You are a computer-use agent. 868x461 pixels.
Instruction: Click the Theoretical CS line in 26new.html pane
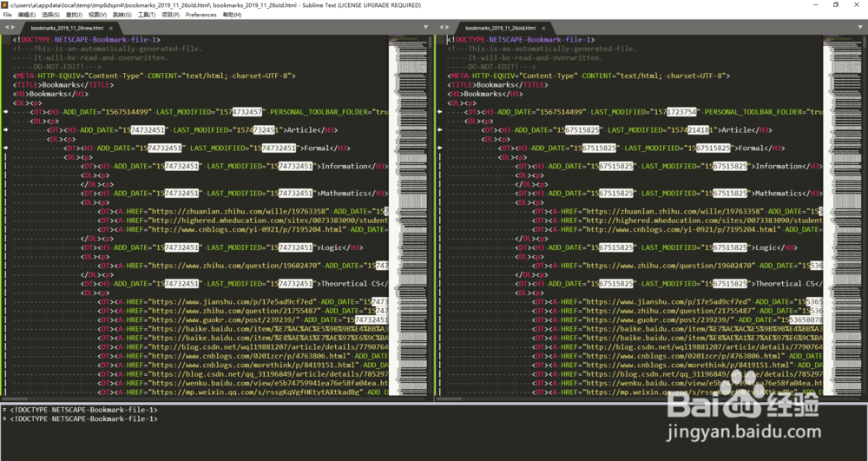pyautogui.click(x=234, y=283)
